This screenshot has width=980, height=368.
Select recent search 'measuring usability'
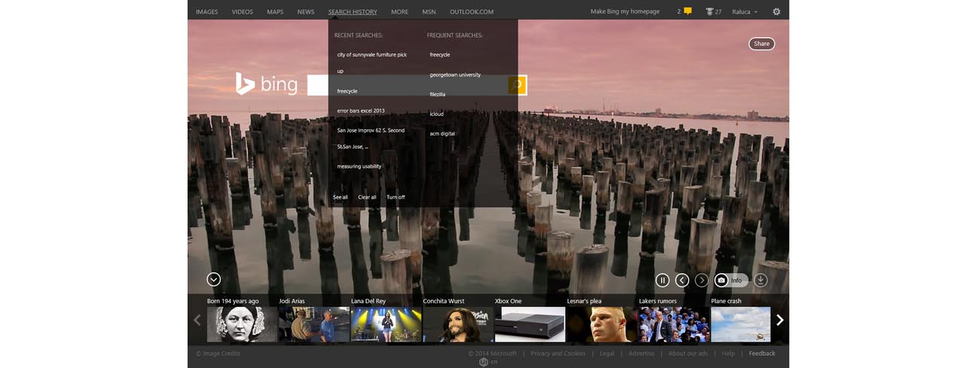[x=359, y=166]
